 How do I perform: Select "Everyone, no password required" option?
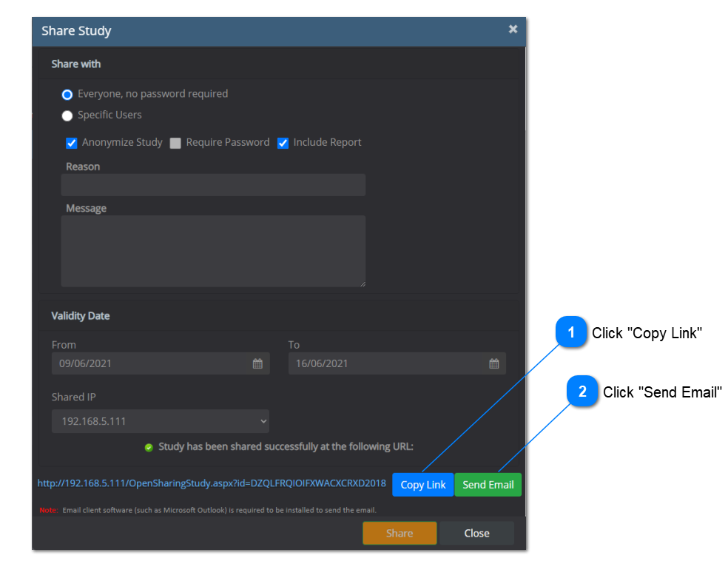tap(67, 95)
